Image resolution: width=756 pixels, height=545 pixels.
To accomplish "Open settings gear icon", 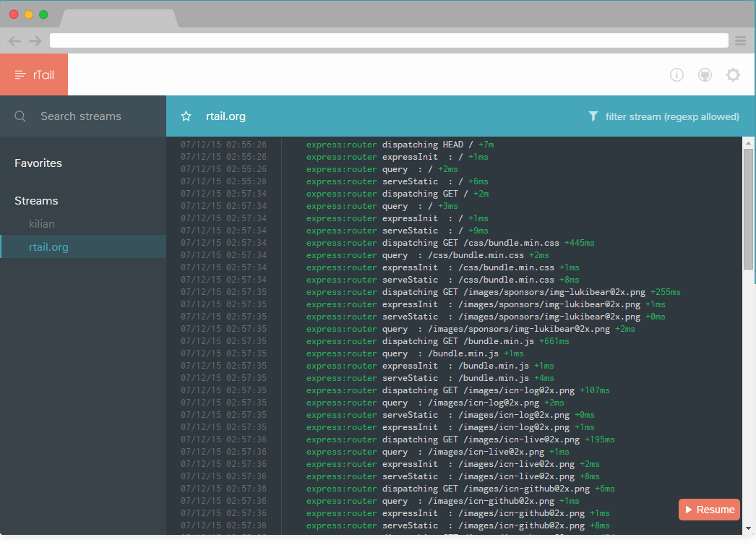I will (x=734, y=74).
